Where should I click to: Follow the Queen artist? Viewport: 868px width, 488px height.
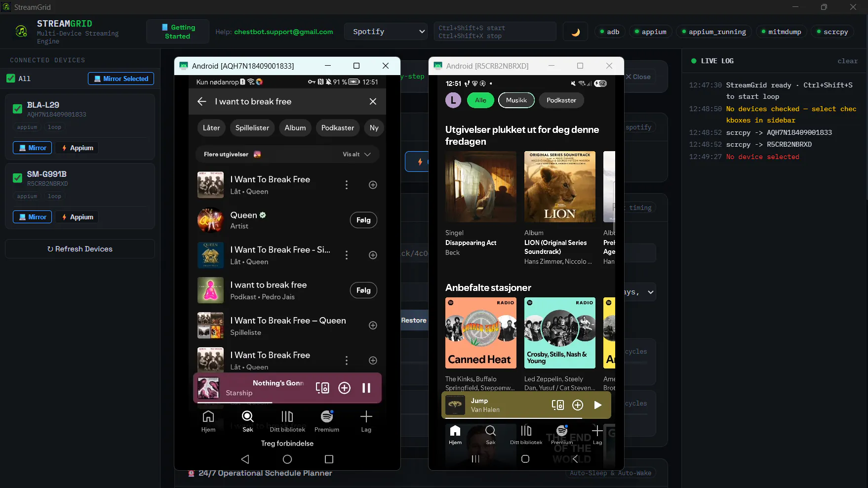coord(363,220)
